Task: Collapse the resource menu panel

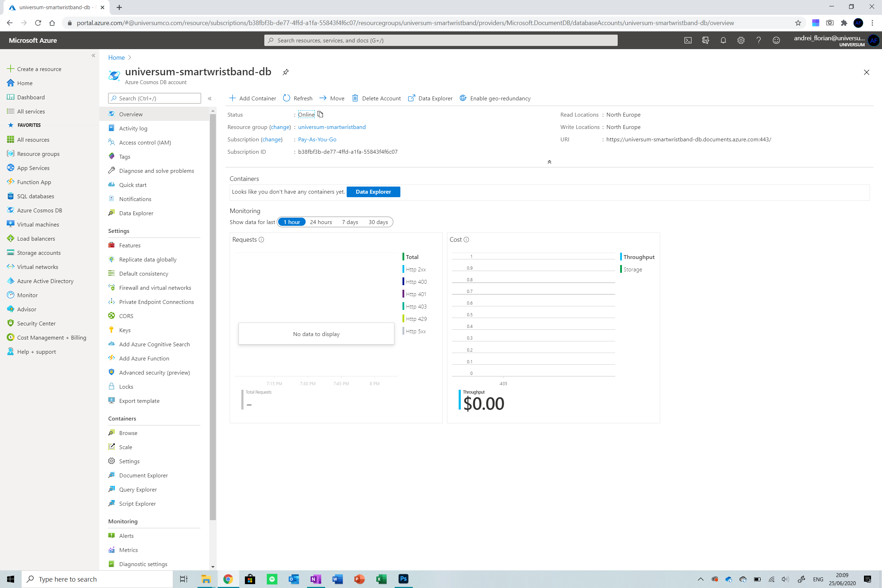Action: click(x=210, y=98)
